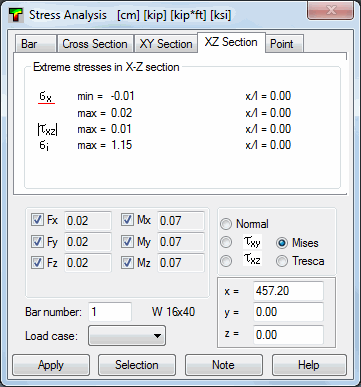Uncheck the Fx force checkbox
This screenshot has height=387, width=361.
[37, 220]
